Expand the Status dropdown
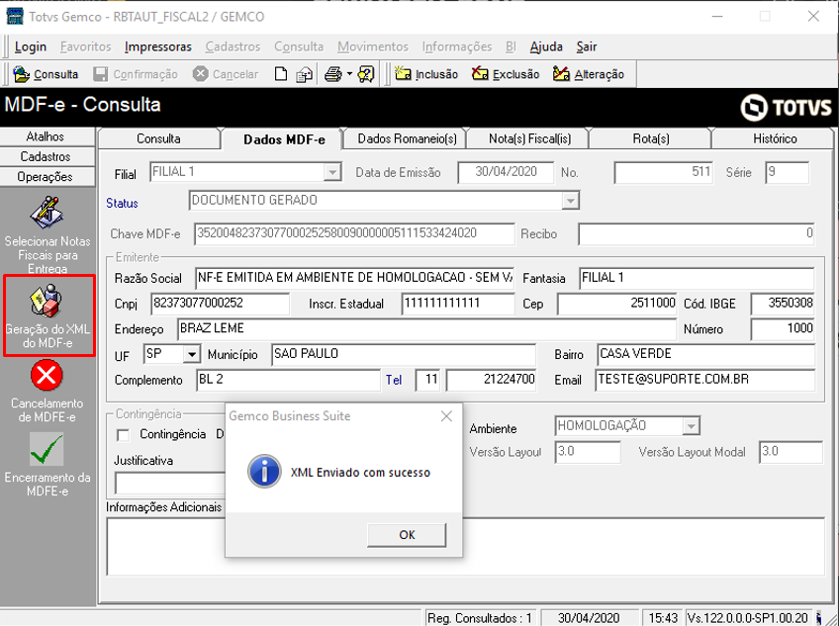840x626 pixels. [571, 201]
